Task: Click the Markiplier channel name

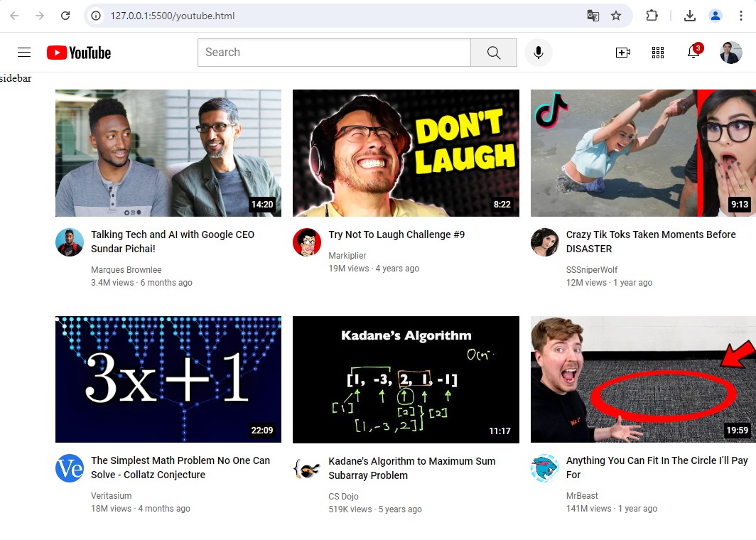Action: tap(347, 256)
